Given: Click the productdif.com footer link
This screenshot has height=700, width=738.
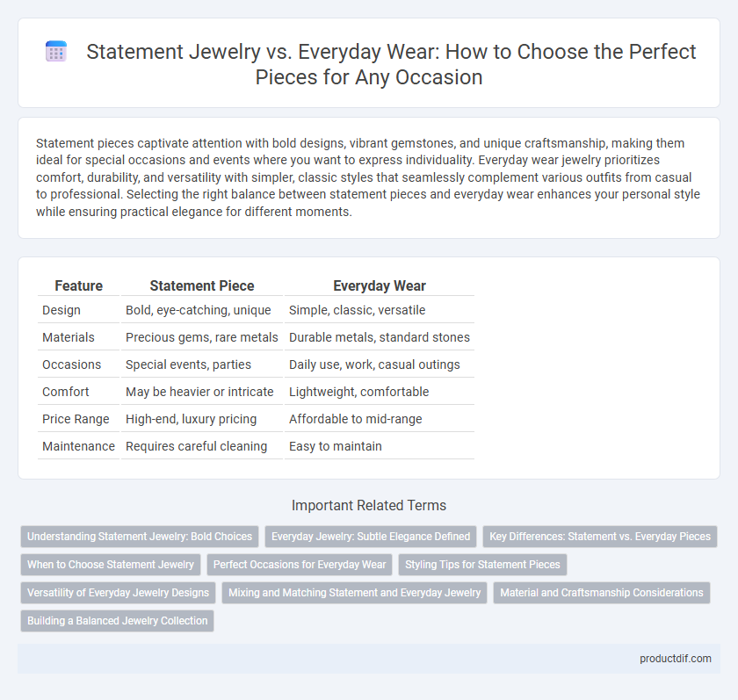Looking at the screenshot, I should tap(675, 659).
